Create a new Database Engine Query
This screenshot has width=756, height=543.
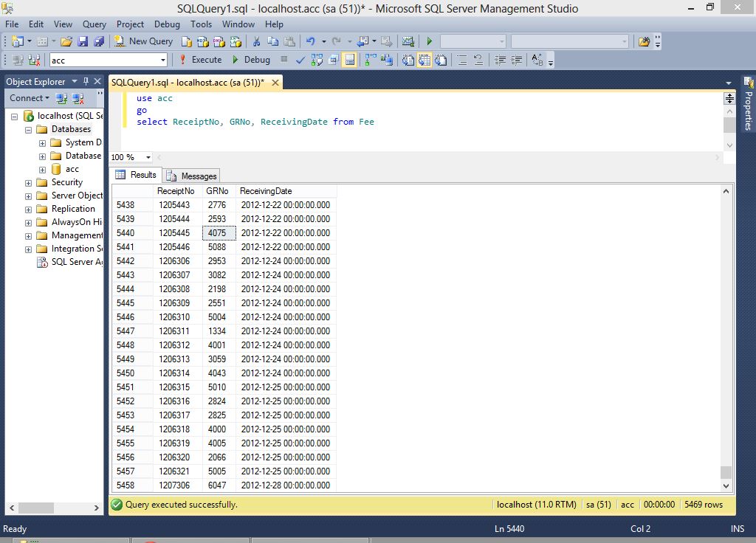187,42
